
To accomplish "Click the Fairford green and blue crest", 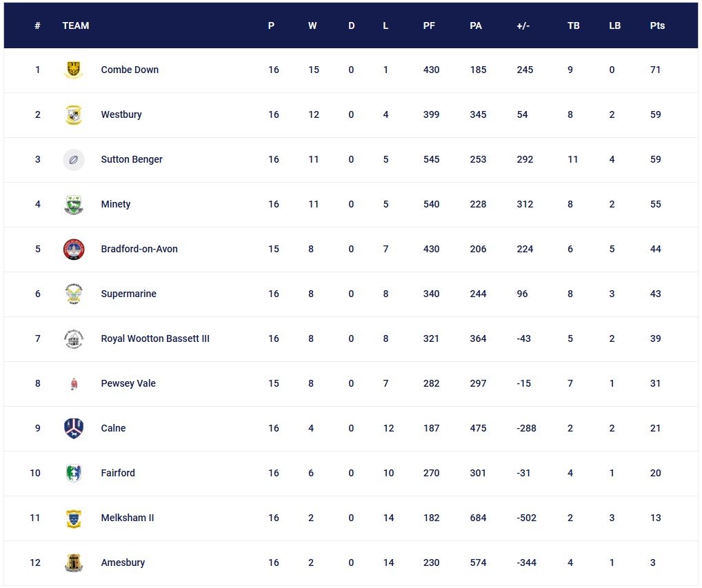I will [x=73, y=473].
